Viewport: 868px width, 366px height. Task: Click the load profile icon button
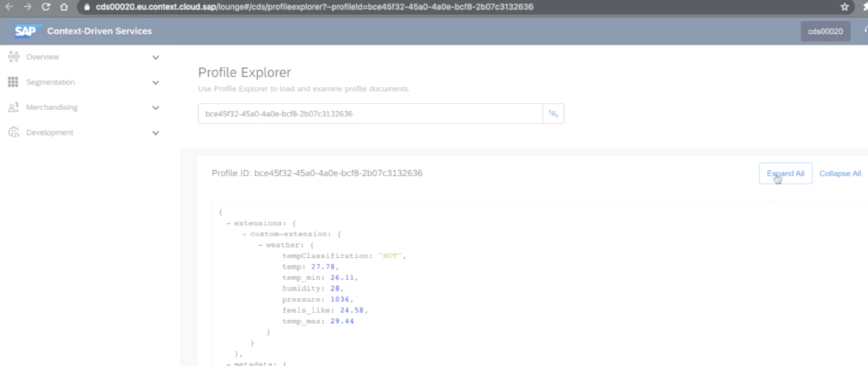click(x=553, y=114)
